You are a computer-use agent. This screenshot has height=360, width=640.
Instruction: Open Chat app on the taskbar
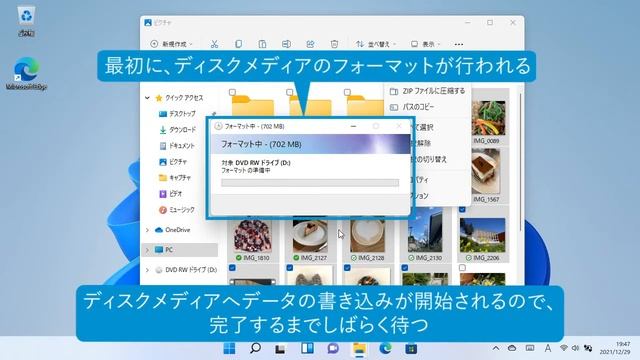tap(333, 348)
